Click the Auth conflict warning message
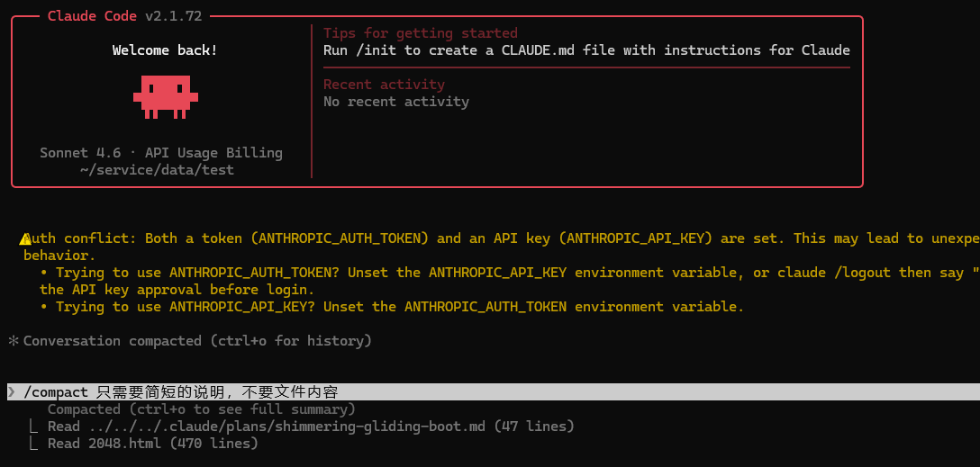Viewport: 980px width, 467px height. pos(499,247)
